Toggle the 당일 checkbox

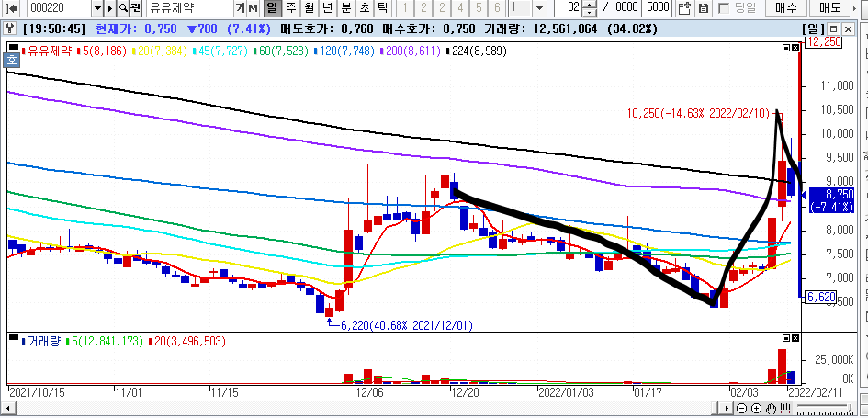(723, 8)
